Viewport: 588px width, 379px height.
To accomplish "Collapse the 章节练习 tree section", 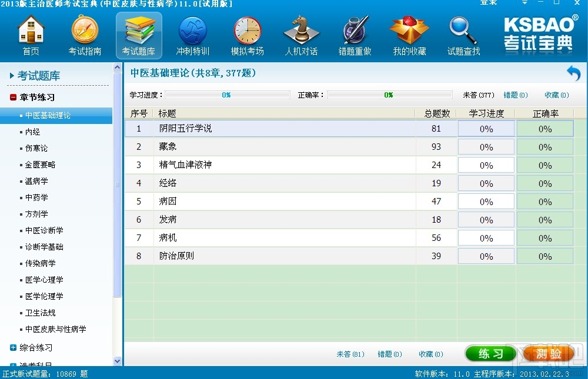I will coord(13,98).
